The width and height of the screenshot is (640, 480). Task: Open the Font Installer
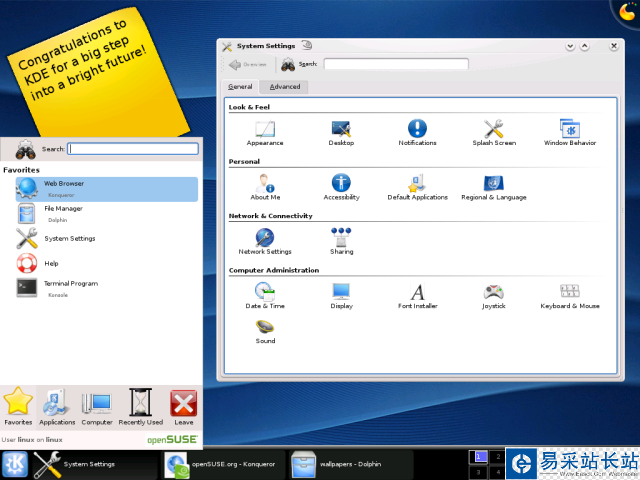pos(417,294)
